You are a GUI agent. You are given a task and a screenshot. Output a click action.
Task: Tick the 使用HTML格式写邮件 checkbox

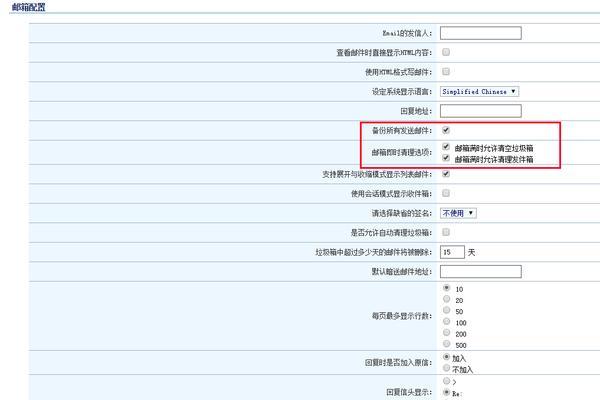[x=446, y=72]
